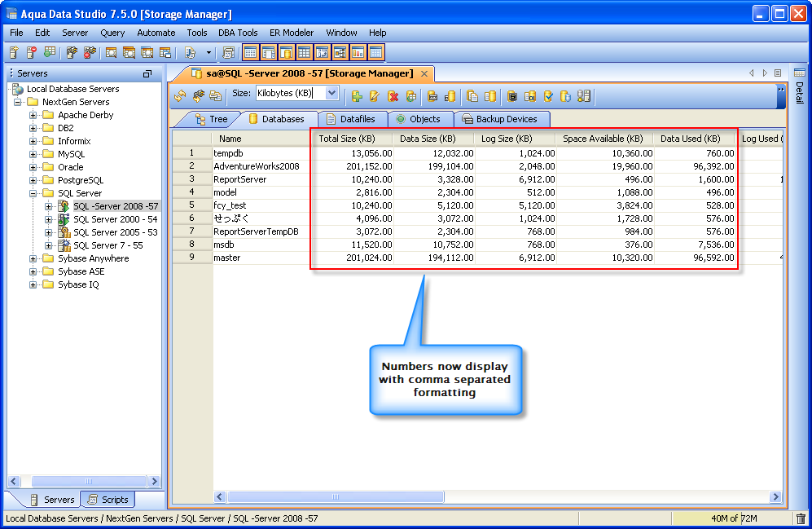Open the dropdown arrow beside the script icon
This screenshot has width=812, height=529.
pyautogui.click(x=208, y=52)
